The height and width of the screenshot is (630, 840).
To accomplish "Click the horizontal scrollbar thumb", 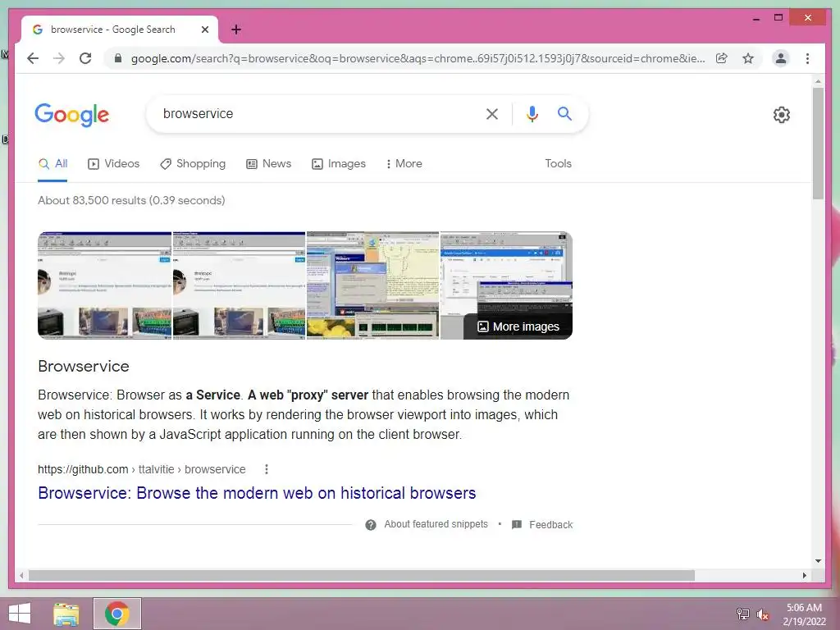I will (x=362, y=575).
